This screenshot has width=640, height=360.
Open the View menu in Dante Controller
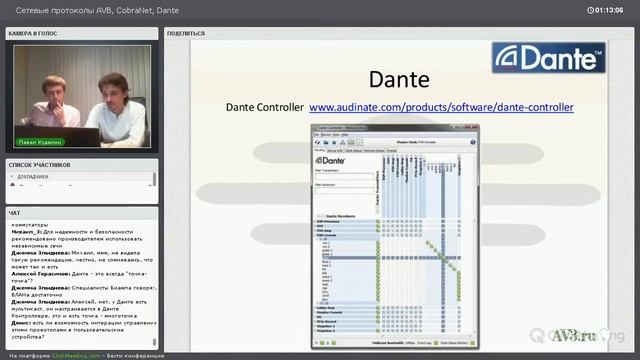pyautogui.click(x=336, y=135)
